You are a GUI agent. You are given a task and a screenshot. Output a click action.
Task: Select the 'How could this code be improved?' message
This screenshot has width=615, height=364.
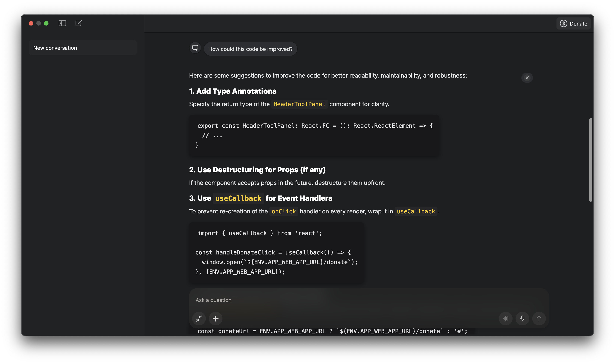click(x=250, y=49)
